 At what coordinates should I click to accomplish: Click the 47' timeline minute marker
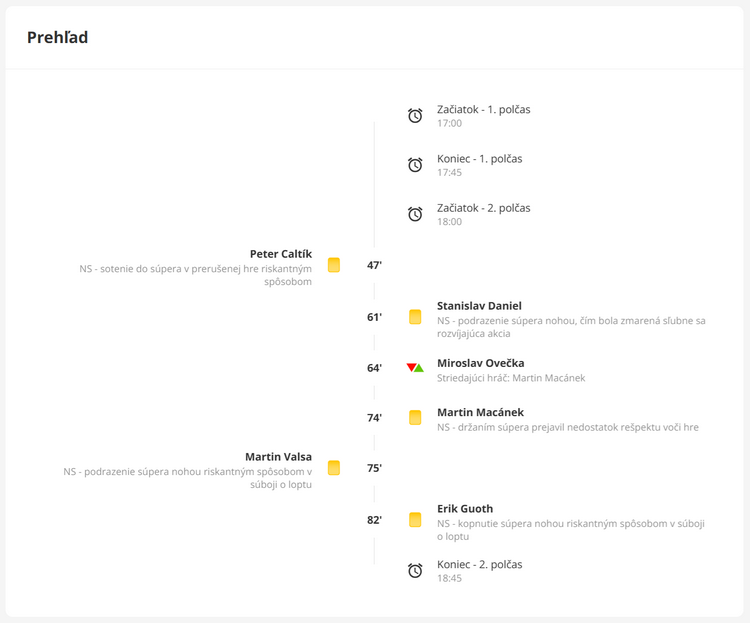click(375, 265)
